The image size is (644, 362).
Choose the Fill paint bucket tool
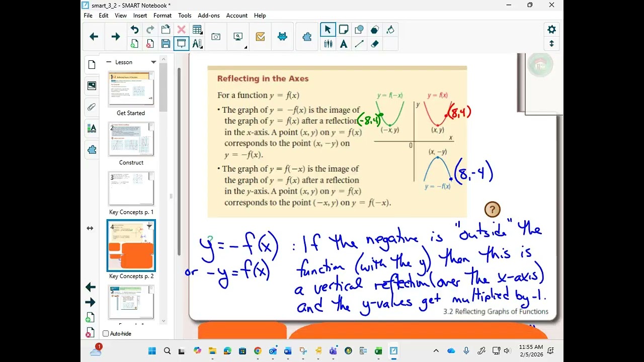pos(390,30)
